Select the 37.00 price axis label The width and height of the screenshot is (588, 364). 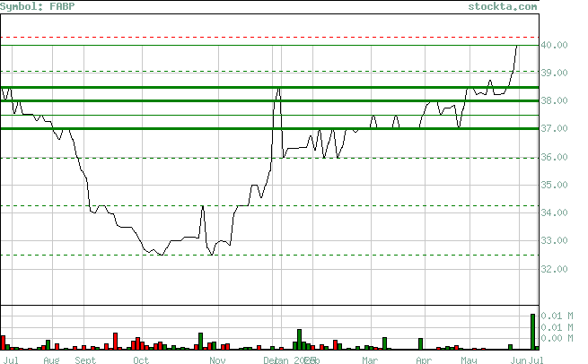(x=554, y=128)
